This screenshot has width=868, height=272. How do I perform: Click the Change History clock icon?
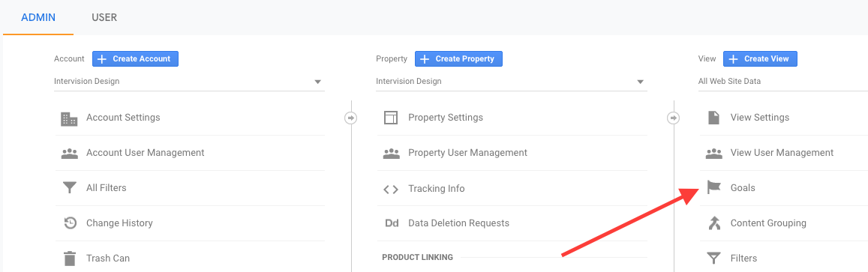pos(70,223)
